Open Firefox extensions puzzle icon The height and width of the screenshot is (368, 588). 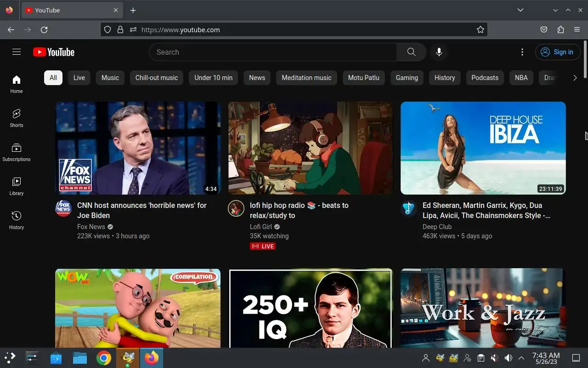click(560, 29)
